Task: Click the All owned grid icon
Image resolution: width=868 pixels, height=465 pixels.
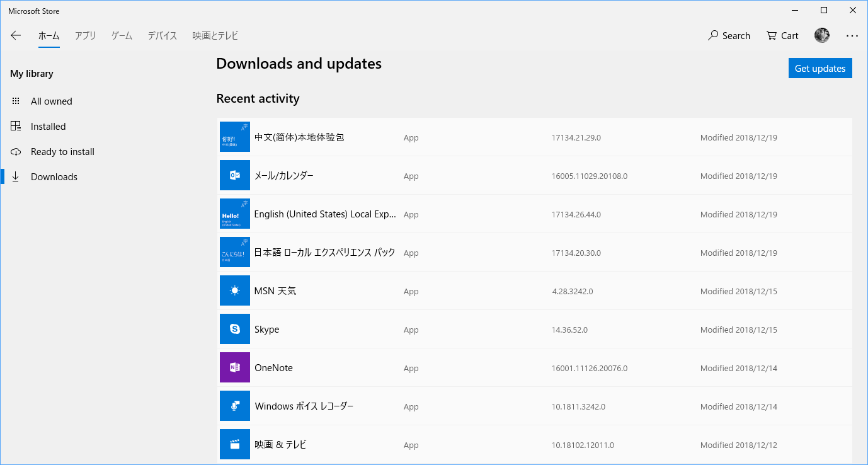Action: 16,101
